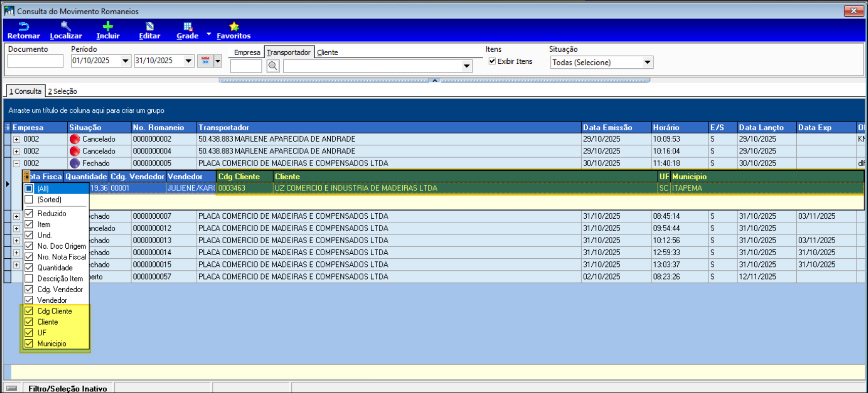
Task: Toggle the Cdg Cliente column checkbox
Action: pos(29,311)
